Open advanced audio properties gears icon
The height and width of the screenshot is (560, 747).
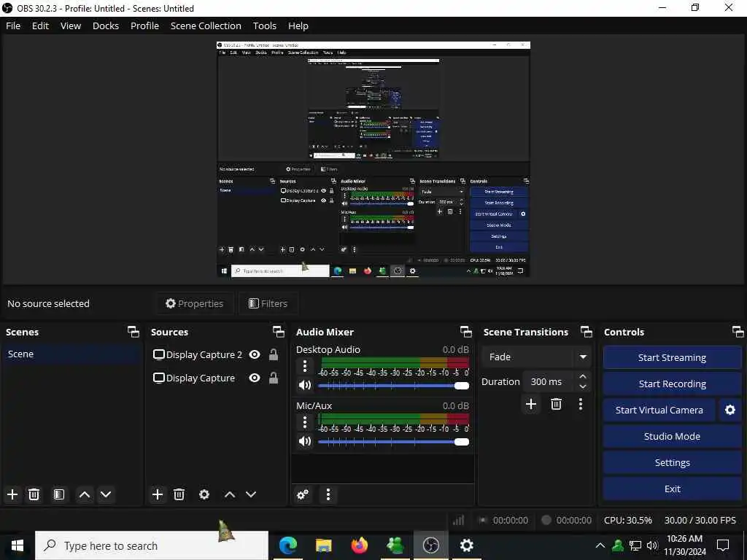pos(303,495)
